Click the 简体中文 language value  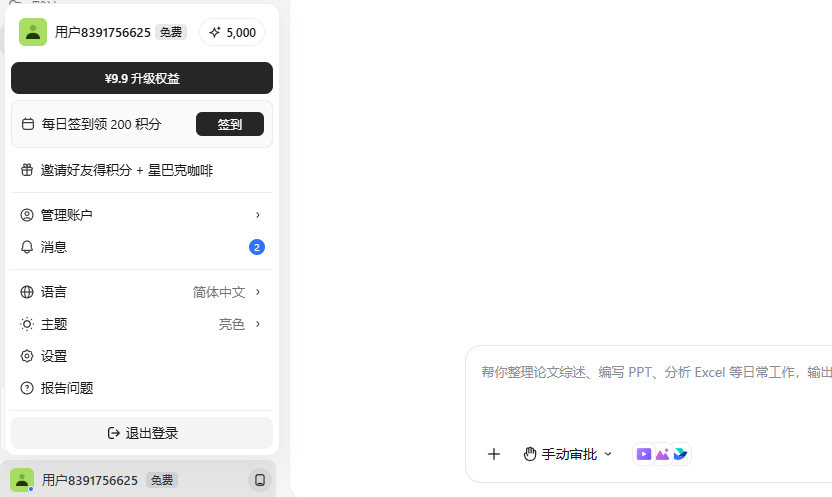(219, 292)
